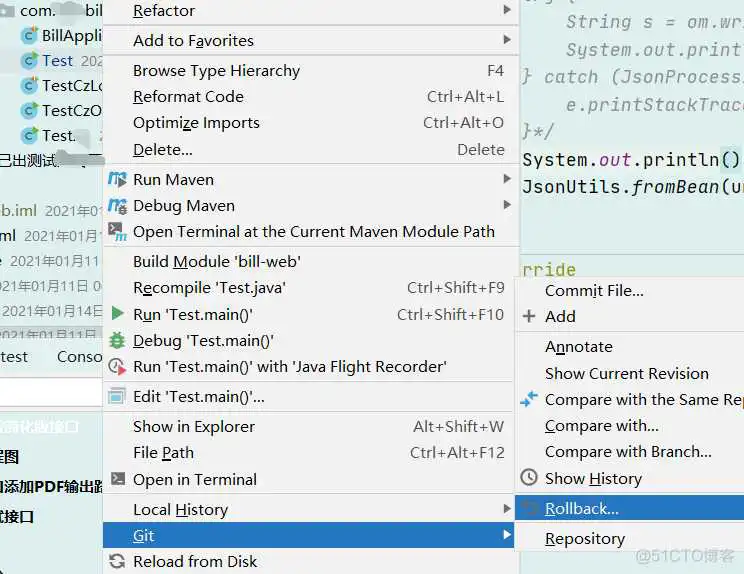
Task: Click Show in Explorer menu item
Action: pos(194,427)
